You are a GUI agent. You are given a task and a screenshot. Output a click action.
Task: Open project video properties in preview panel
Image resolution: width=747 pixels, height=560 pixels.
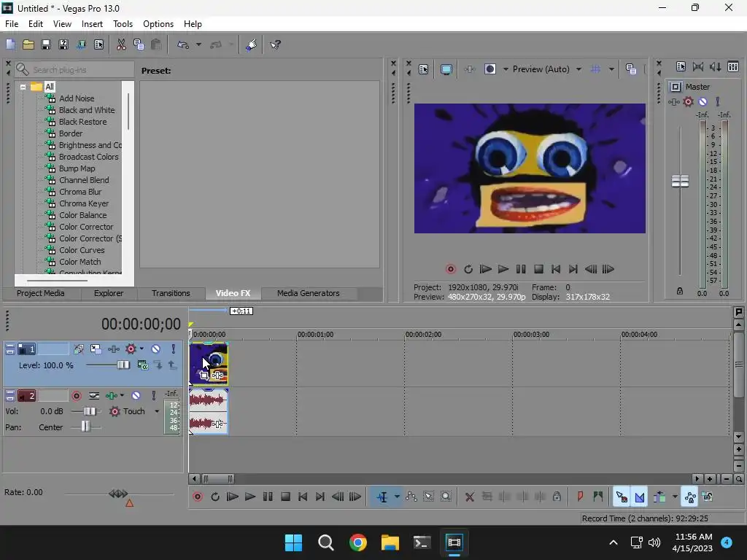pos(424,69)
